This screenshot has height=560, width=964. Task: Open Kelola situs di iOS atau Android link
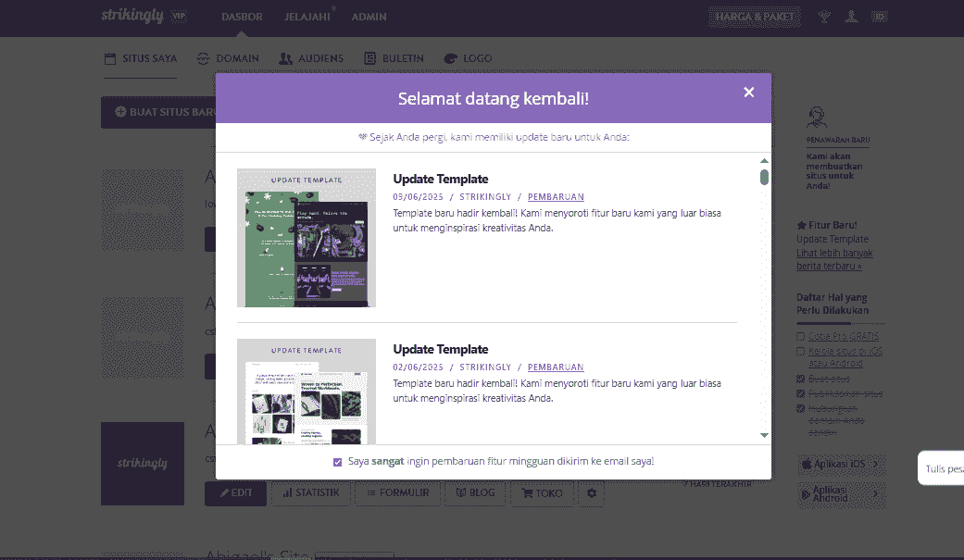pyautogui.click(x=845, y=357)
